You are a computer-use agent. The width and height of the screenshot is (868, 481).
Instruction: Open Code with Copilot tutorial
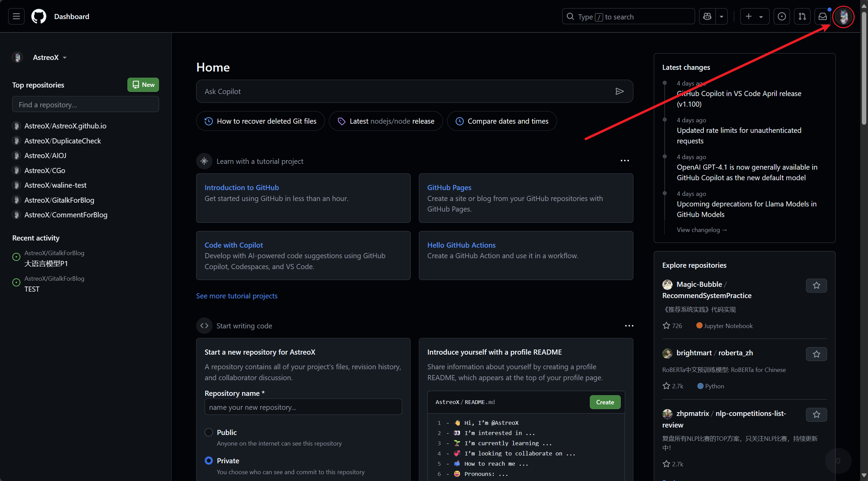[x=234, y=245]
